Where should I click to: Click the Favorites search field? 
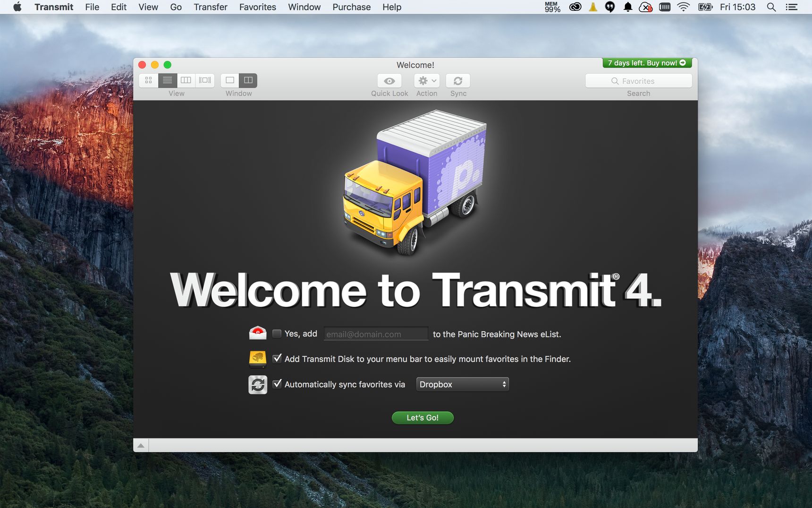pos(639,81)
